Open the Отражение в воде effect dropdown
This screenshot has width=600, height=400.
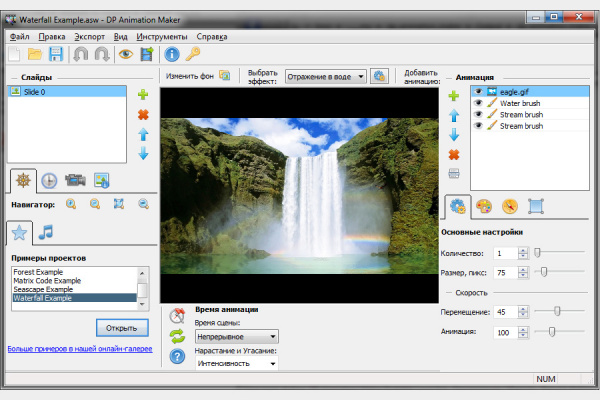point(326,77)
